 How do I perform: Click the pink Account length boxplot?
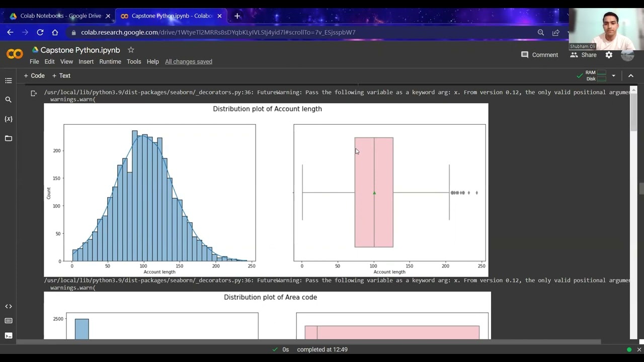tap(374, 192)
